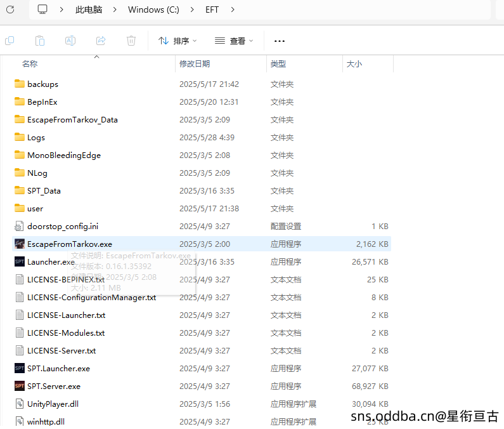Expand chevron after 此电脑 breadcrumb

pyautogui.click(x=115, y=10)
